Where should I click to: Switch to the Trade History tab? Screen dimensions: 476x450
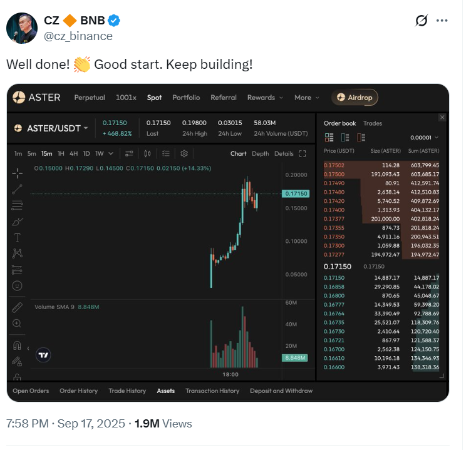(127, 391)
